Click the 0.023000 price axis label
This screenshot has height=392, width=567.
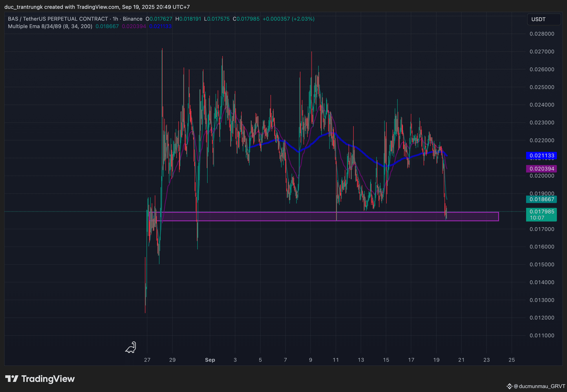542,123
